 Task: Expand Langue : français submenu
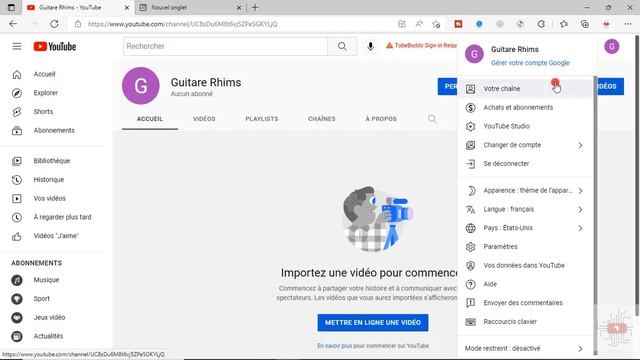click(525, 209)
